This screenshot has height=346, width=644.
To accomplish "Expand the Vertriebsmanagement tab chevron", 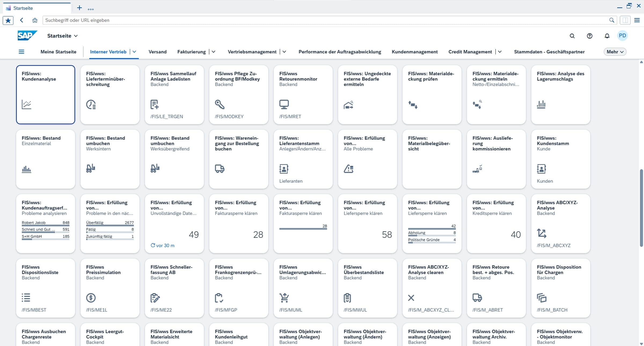I will (x=284, y=52).
